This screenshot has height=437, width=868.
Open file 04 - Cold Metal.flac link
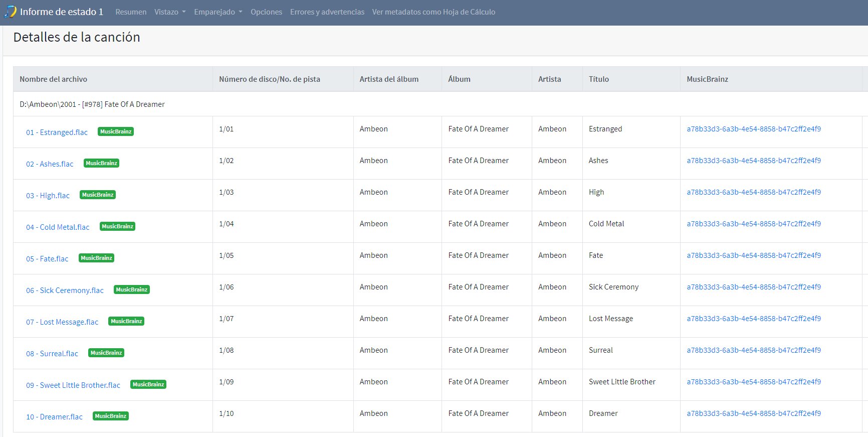click(x=58, y=227)
